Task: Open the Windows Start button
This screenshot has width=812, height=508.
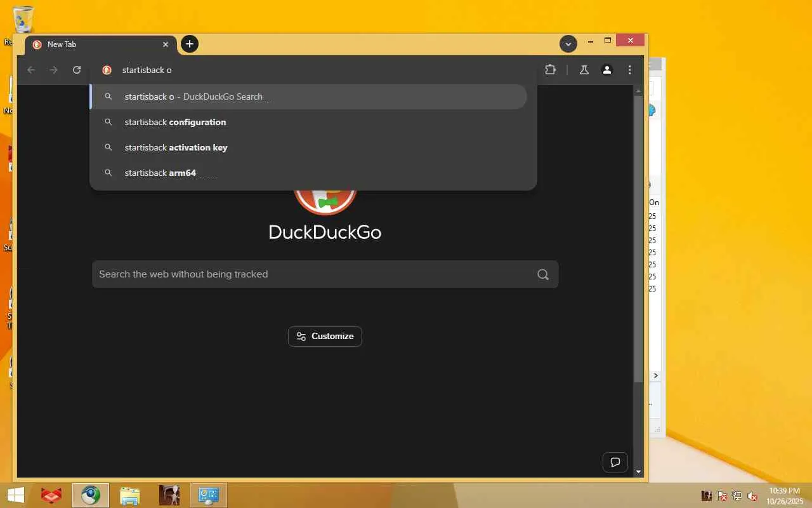Action: 15,495
